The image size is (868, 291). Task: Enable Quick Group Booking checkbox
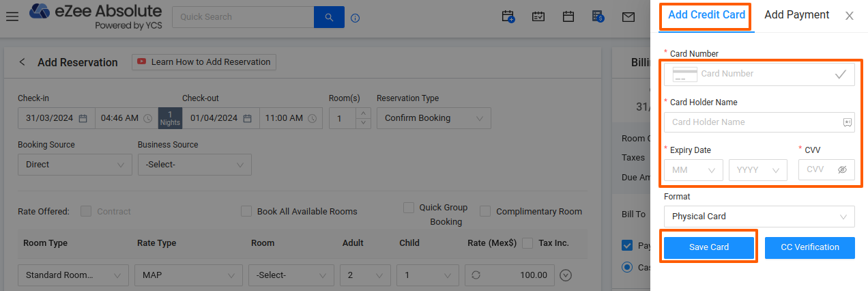(409, 207)
